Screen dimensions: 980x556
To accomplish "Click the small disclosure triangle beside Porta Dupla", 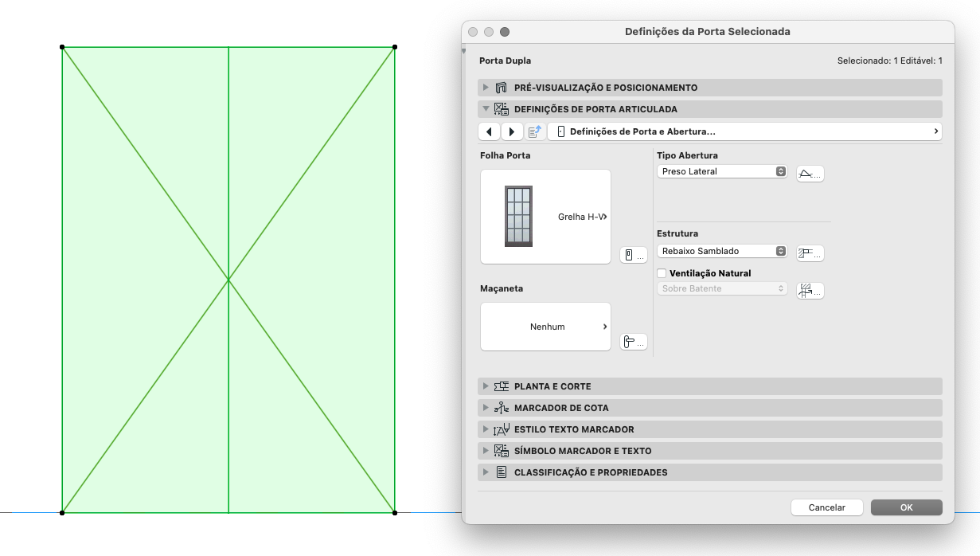I will tap(464, 52).
